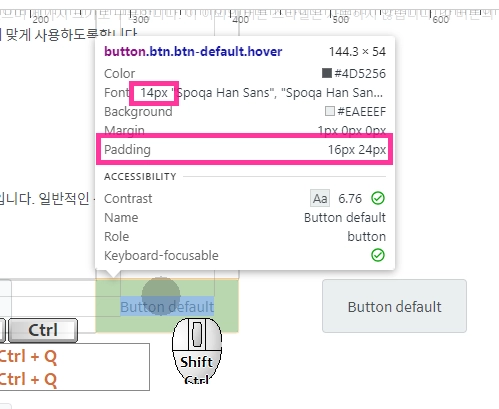499x409 pixels.
Task: Click the Ctrl key overlay icon
Action: [43, 330]
